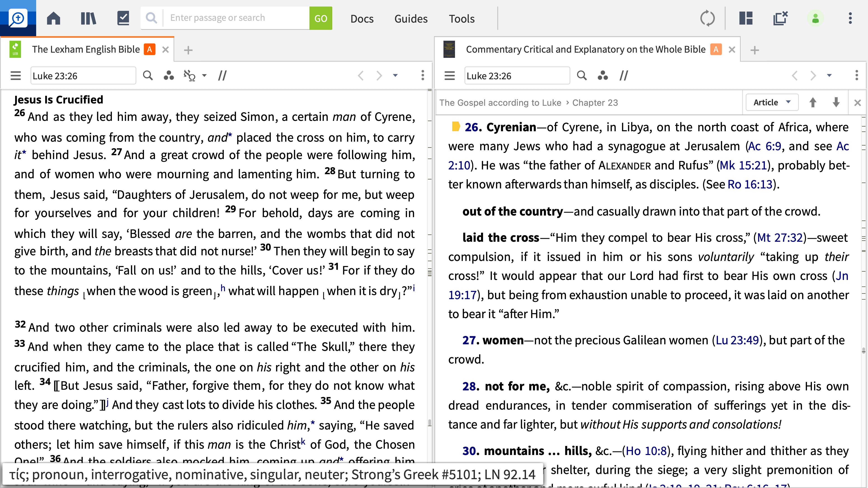Open the Tools menu
Viewport: 868px width, 488px height.
(461, 19)
